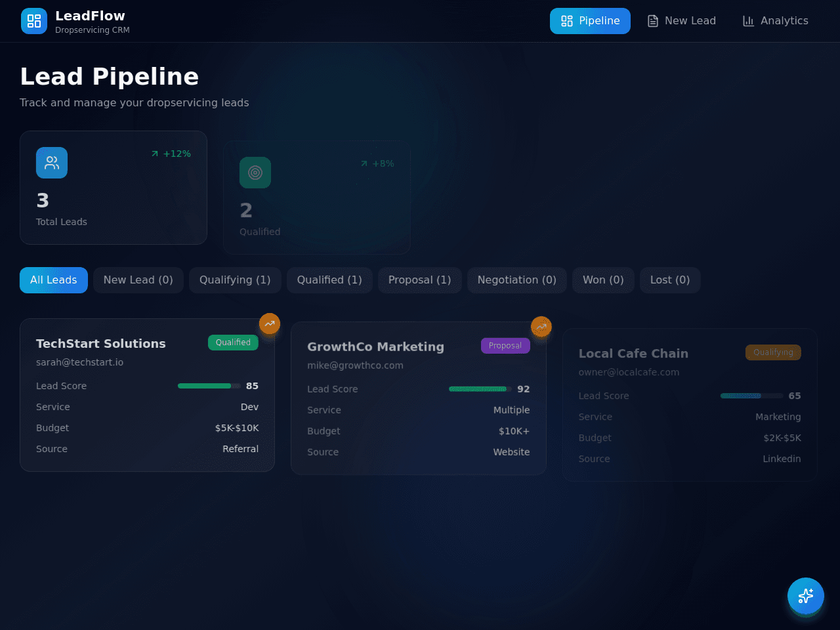Show Negotiation (0) leads

coord(517,280)
